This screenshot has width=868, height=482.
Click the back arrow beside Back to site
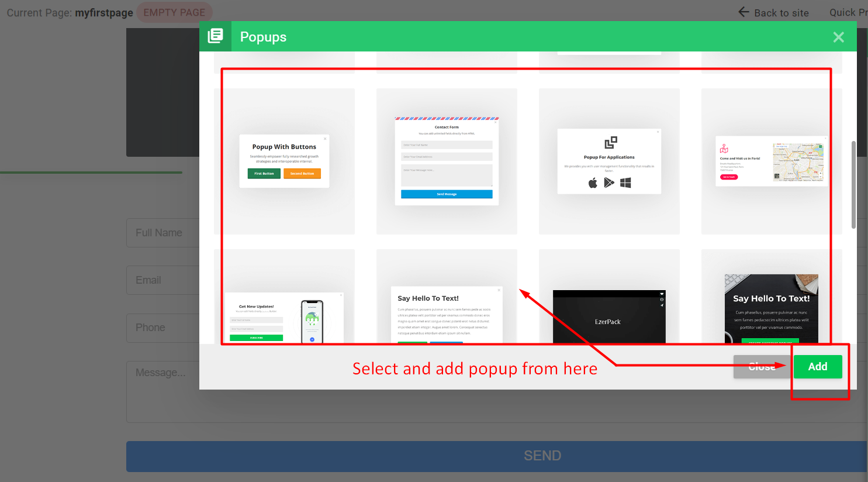pos(743,12)
